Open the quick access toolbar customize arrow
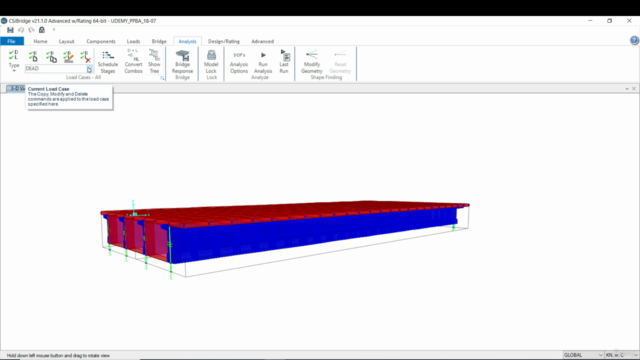This screenshot has height=360, width=640. coord(53,30)
